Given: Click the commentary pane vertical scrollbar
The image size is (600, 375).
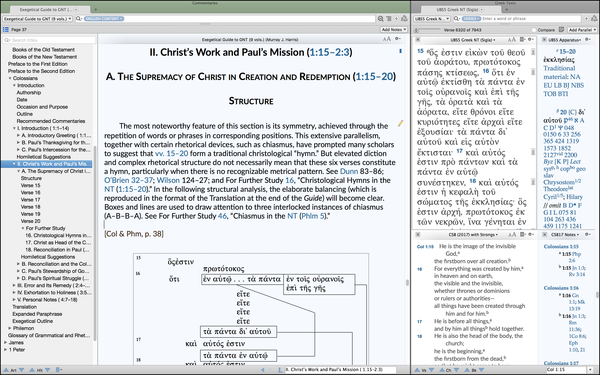Looking at the screenshot, I should tap(407, 282).
